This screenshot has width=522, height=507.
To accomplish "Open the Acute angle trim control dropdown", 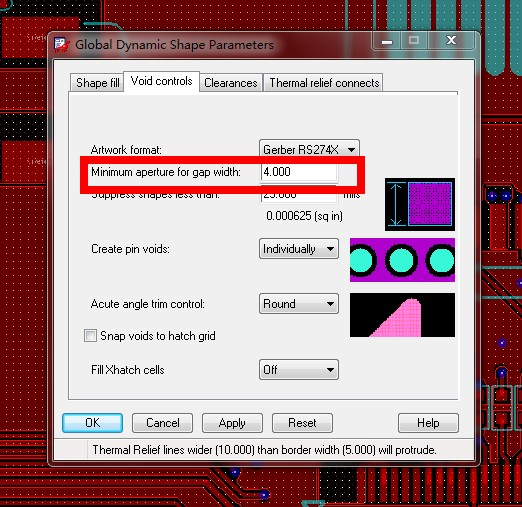I will (299, 304).
